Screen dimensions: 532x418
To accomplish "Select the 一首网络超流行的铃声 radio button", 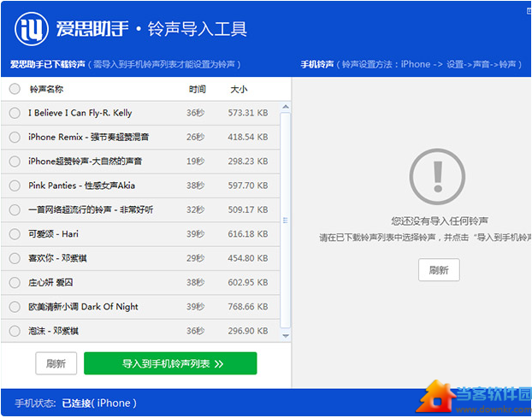I will click(x=15, y=209).
